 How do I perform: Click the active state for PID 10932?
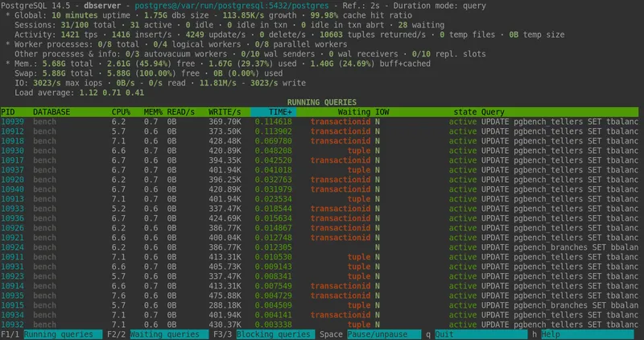pyautogui.click(x=463, y=325)
